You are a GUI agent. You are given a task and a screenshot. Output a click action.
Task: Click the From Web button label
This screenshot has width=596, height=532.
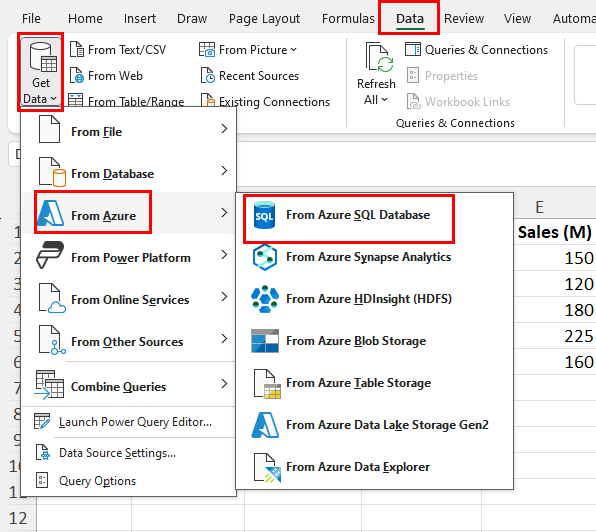115,76
